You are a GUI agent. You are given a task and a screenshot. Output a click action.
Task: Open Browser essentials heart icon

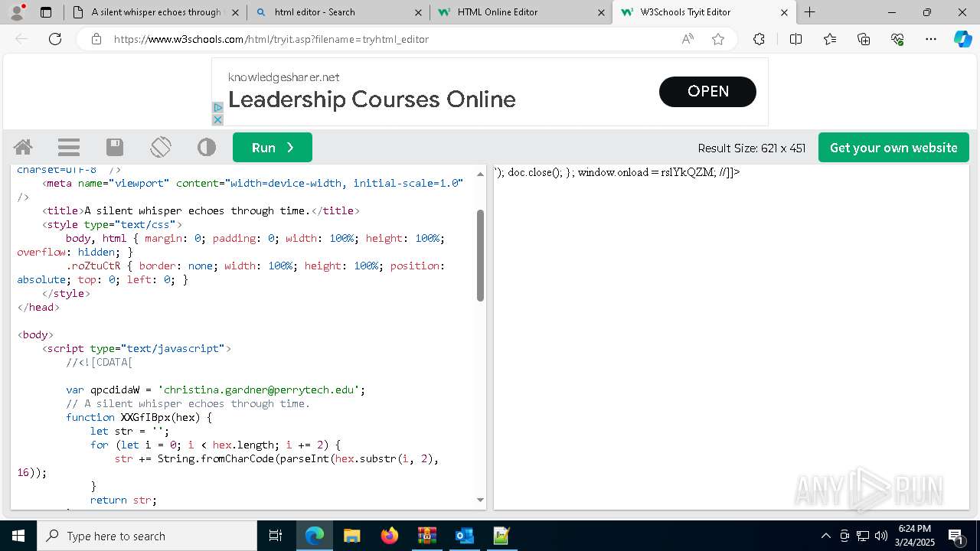[897, 39]
